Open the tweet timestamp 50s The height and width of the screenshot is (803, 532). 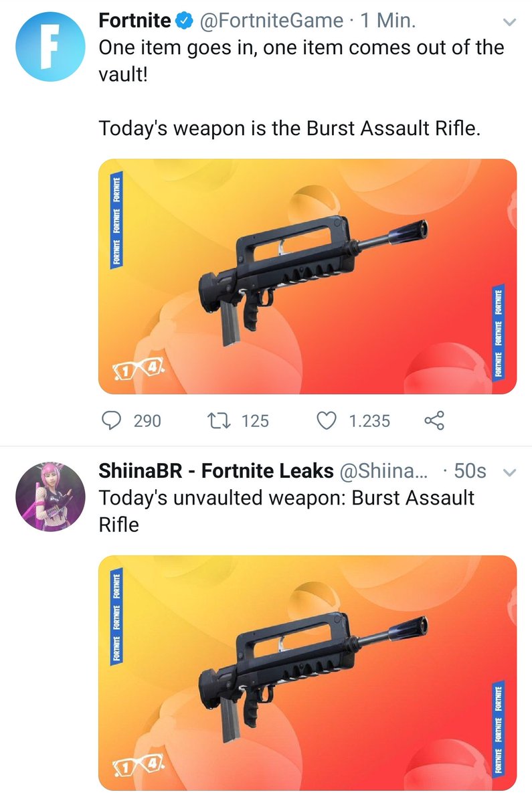tap(470, 471)
